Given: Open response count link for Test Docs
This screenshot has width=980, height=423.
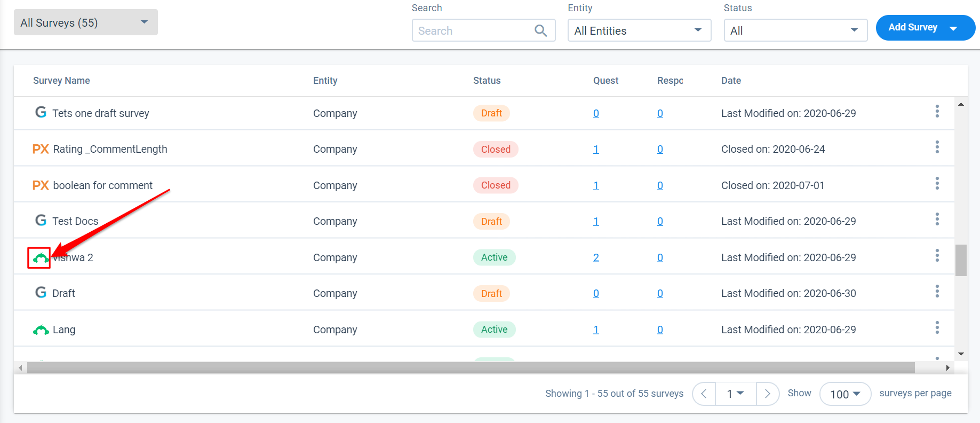Looking at the screenshot, I should [660, 221].
